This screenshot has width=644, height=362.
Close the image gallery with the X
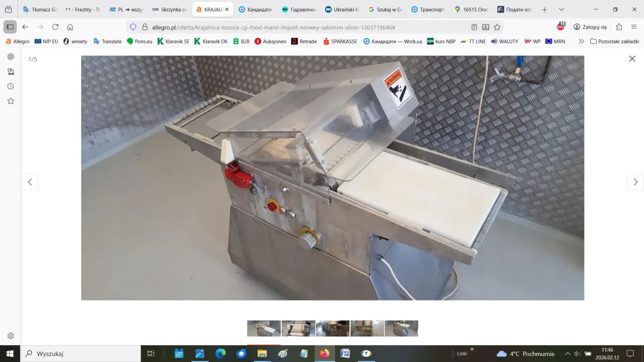632,59
